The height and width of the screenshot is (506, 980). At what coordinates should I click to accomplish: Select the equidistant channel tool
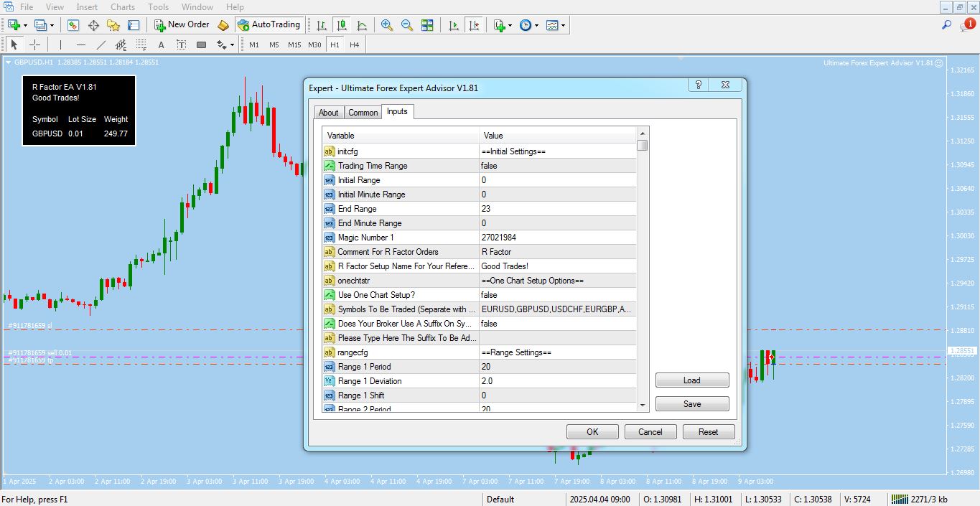tap(121, 44)
